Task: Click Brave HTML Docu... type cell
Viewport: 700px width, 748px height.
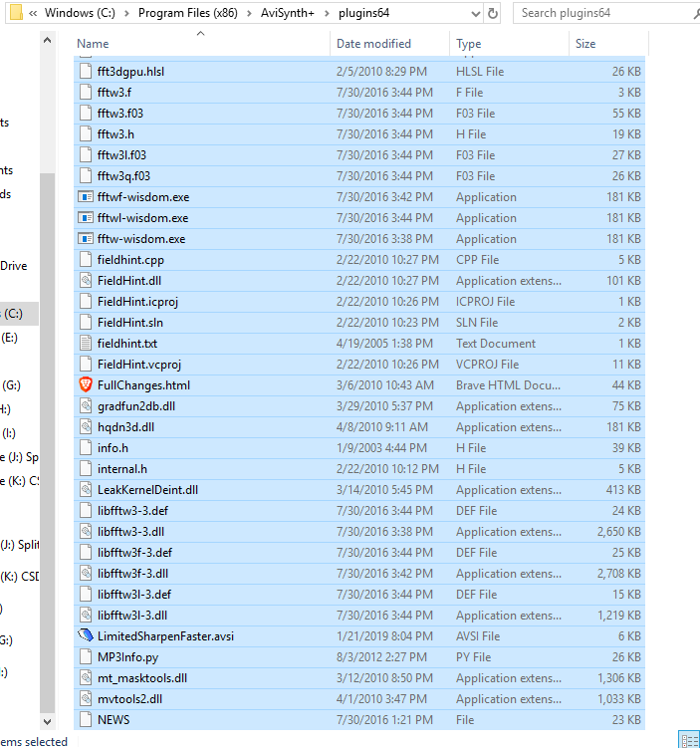Action: pos(508,385)
